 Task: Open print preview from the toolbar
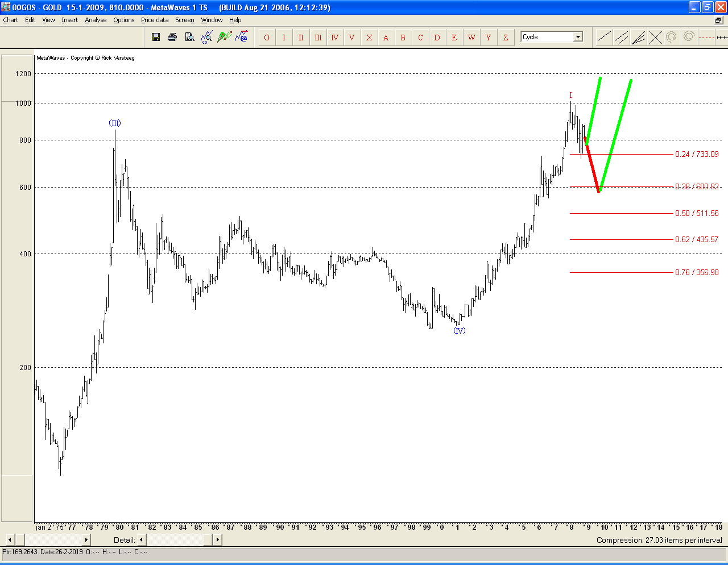[189, 38]
